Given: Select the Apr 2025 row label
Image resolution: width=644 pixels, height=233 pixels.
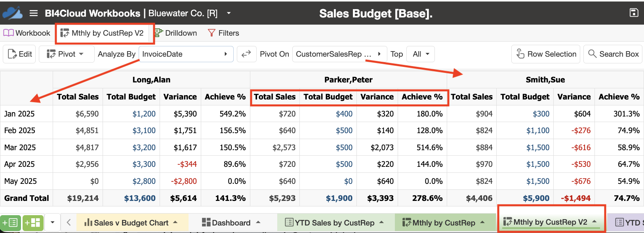Looking at the screenshot, I should [x=19, y=164].
